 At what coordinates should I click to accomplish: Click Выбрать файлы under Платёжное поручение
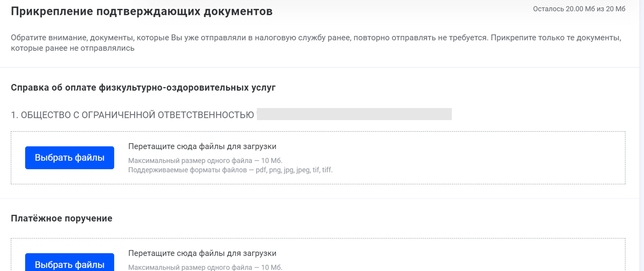(x=69, y=264)
